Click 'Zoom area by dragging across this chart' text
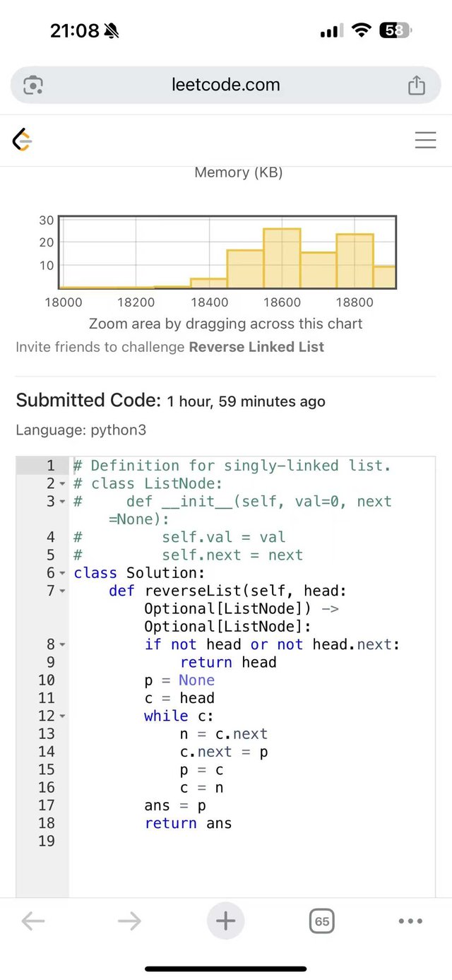The height and width of the screenshot is (980, 452). 226,324
